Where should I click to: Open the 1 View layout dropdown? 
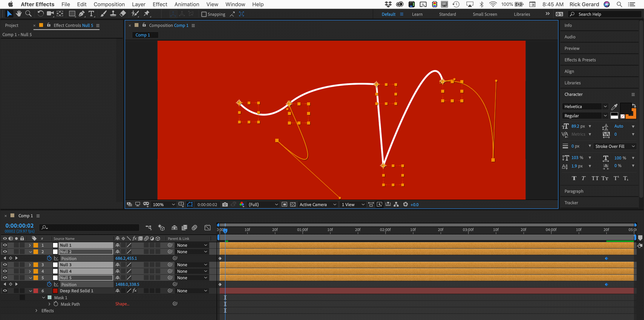[x=353, y=205]
